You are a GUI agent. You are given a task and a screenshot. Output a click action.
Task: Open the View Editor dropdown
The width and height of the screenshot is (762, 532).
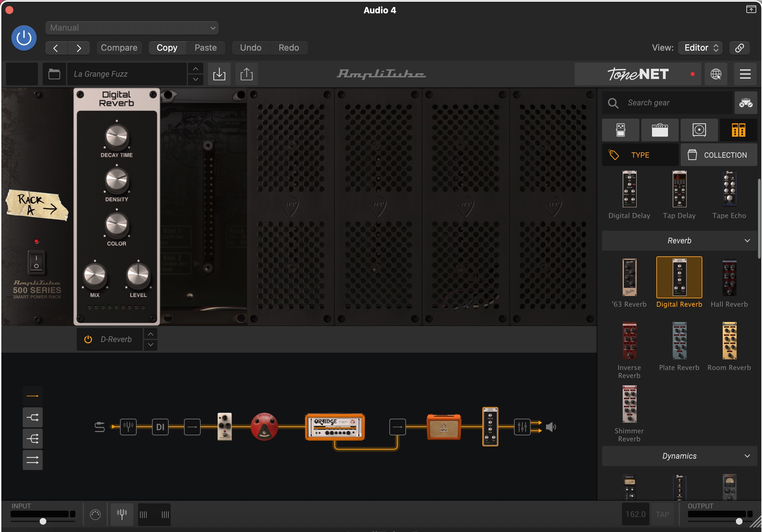click(x=701, y=48)
